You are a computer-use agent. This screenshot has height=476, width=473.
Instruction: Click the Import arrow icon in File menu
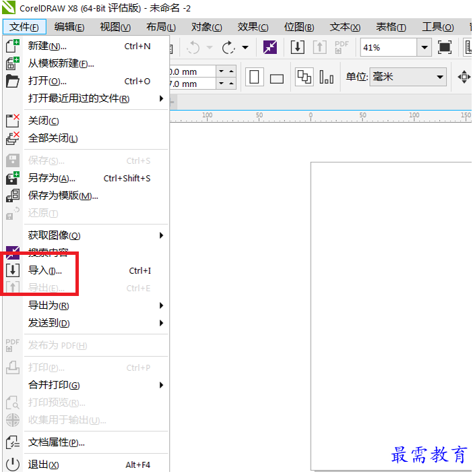coord(12,270)
